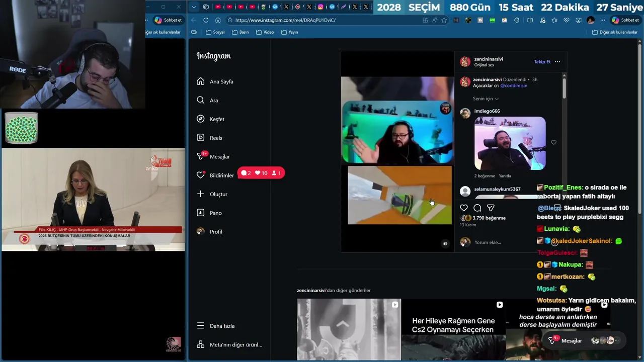Open the Cs2 Oynamayı Seçerken reel thumbnail
Screen dimensions: 644x362
tap(453, 329)
